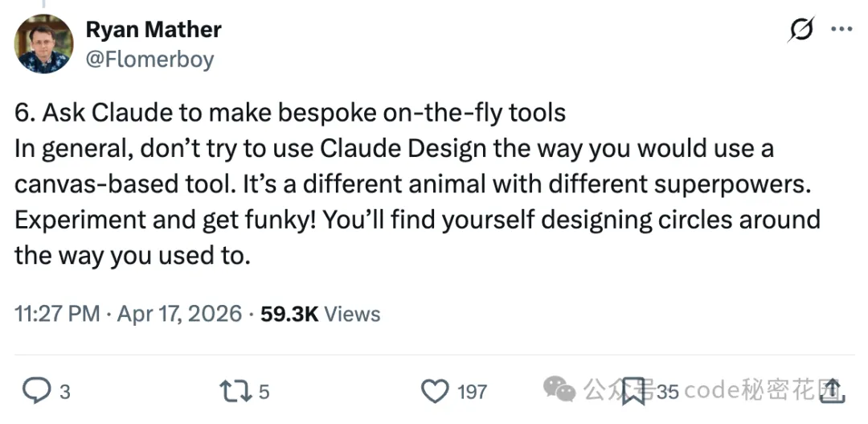Click the WeChat logo in the watermark
This screenshot has width=868, height=424.
[x=559, y=390]
